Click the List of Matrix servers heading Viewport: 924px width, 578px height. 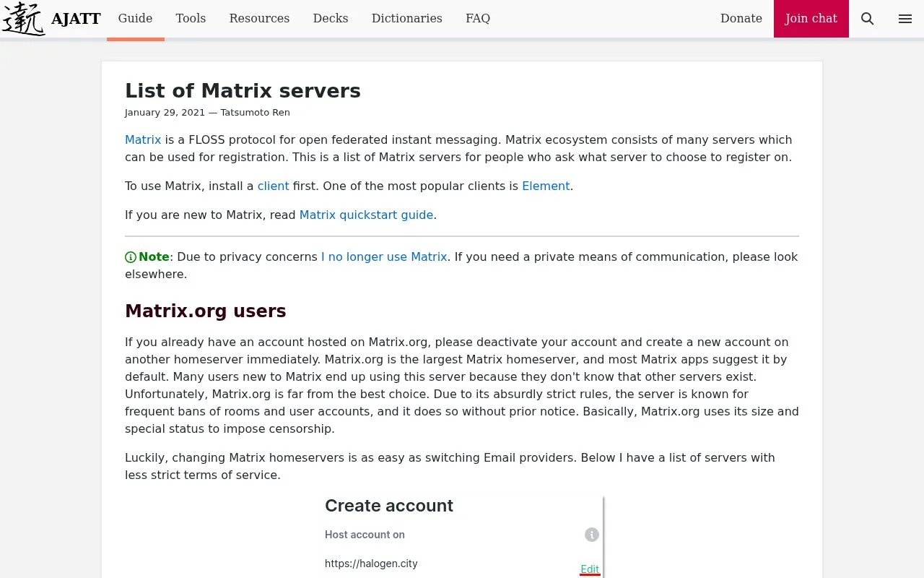(x=243, y=90)
